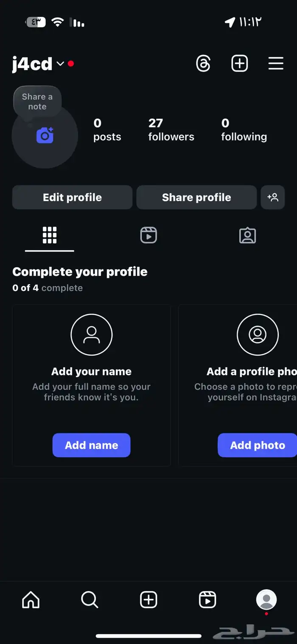Go to Home feed in bottom bar
This screenshot has height=644, width=297.
click(31, 600)
